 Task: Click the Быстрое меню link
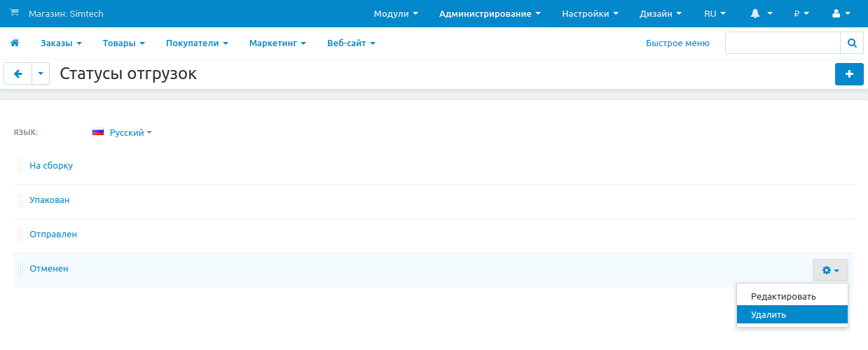point(677,43)
